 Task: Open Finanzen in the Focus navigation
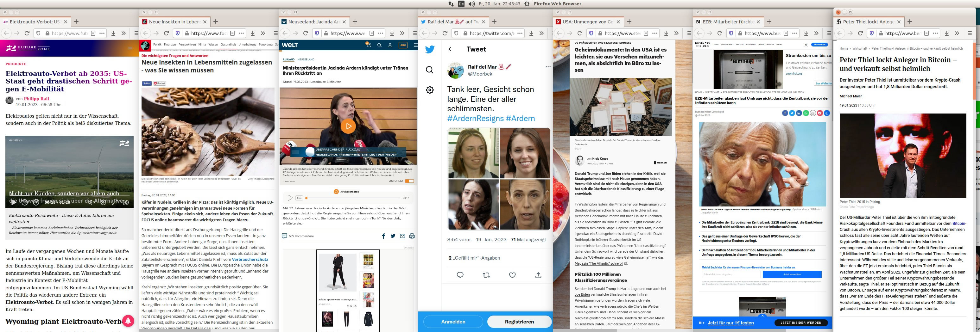(x=170, y=45)
